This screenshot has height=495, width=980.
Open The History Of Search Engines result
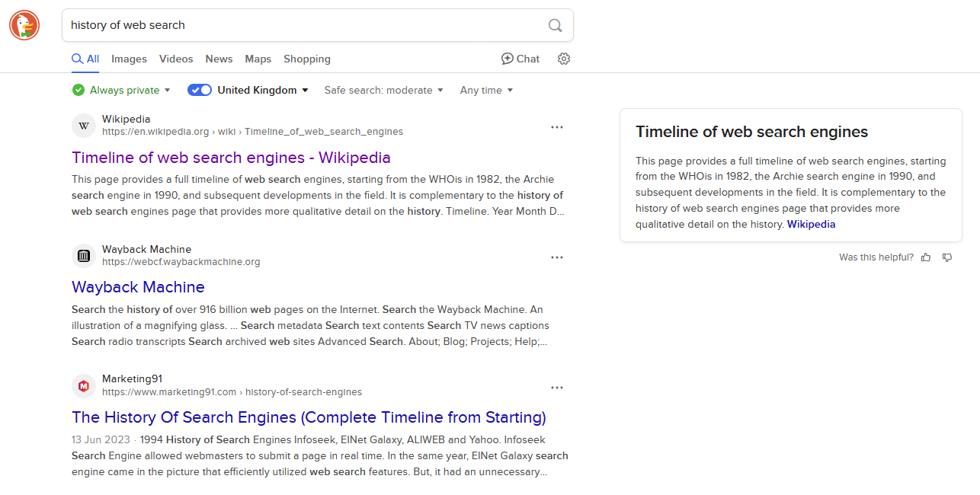309,417
